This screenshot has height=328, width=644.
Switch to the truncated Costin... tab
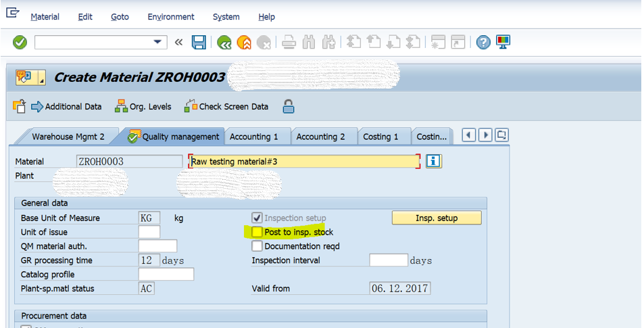pos(432,137)
